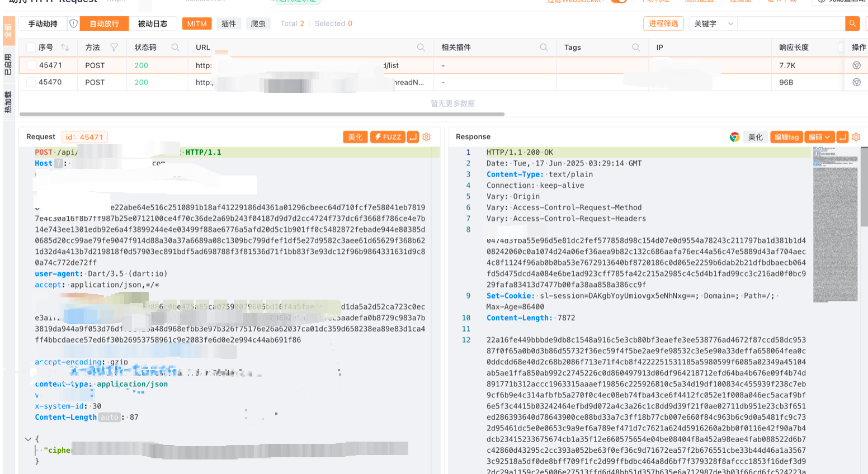Open Request editor settings gear

click(427, 137)
